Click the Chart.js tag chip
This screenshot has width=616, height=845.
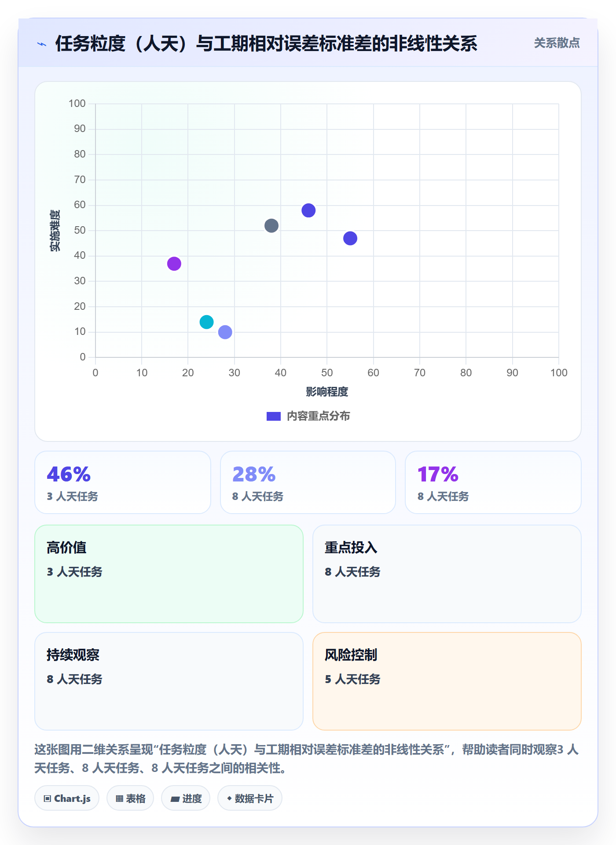click(x=67, y=798)
